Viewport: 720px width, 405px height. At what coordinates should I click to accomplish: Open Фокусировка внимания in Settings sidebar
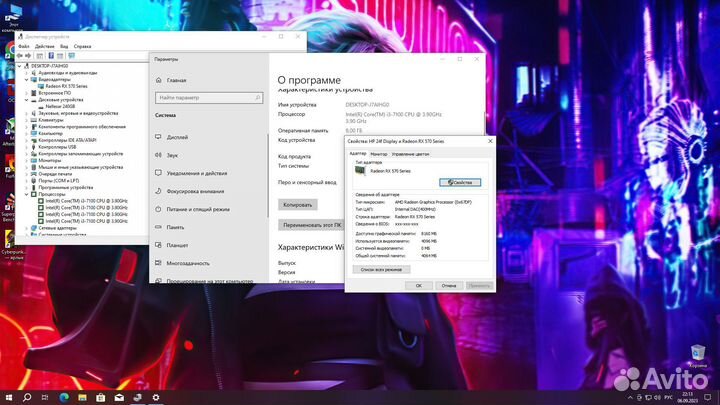[x=195, y=191]
